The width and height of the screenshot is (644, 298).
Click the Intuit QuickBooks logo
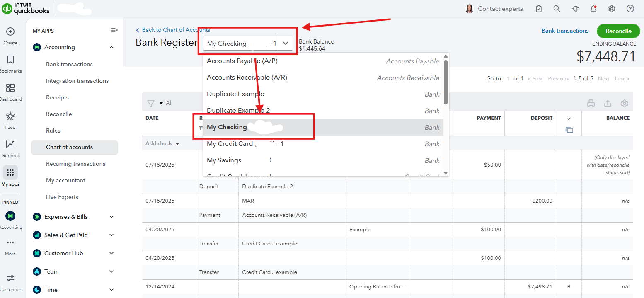tap(26, 8)
